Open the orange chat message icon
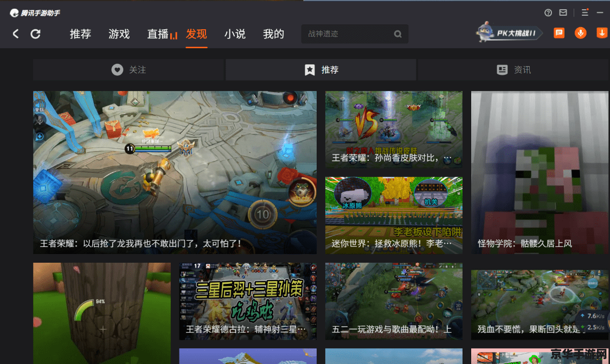This screenshot has width=610, height=364. tap(559, 33)
